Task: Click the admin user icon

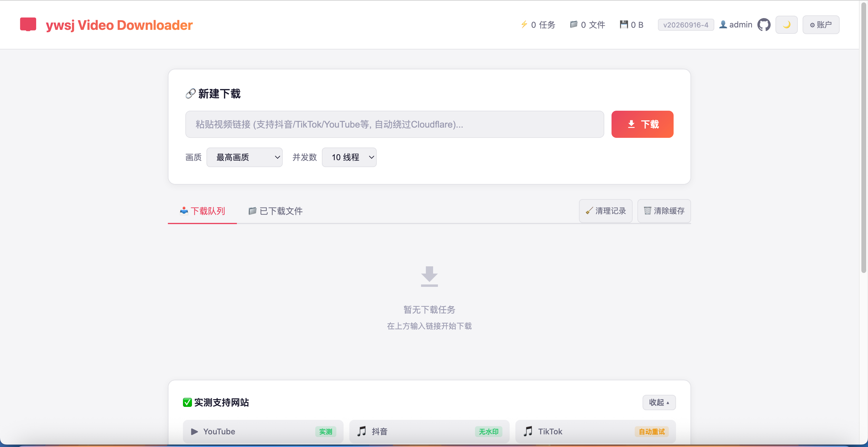Action: (723, 25)
